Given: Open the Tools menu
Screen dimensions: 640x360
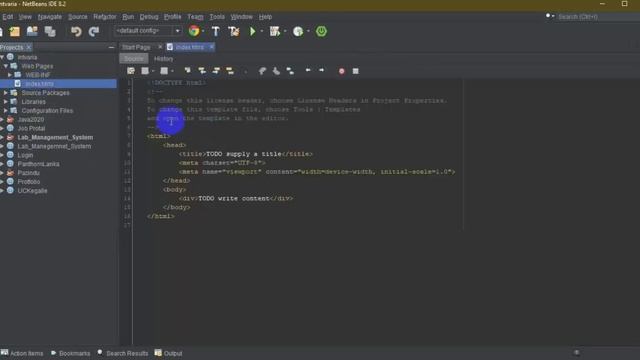Looking at the screenshot, I should point(217,17).
